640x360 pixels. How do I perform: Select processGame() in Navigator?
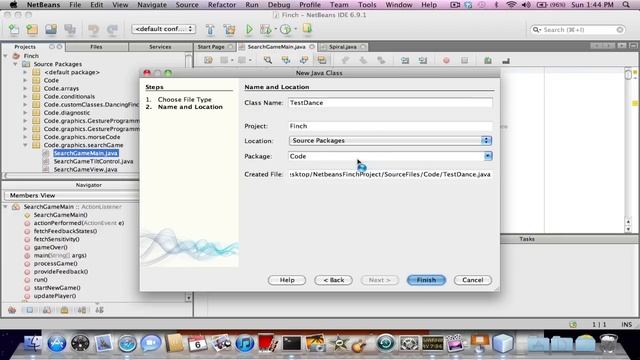(56, 263)
